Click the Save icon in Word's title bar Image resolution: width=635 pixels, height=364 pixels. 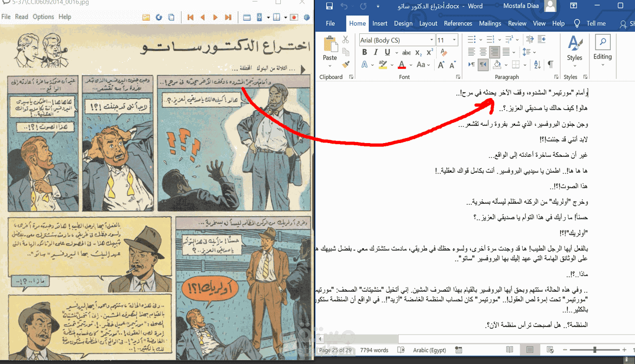click(329, 6)
